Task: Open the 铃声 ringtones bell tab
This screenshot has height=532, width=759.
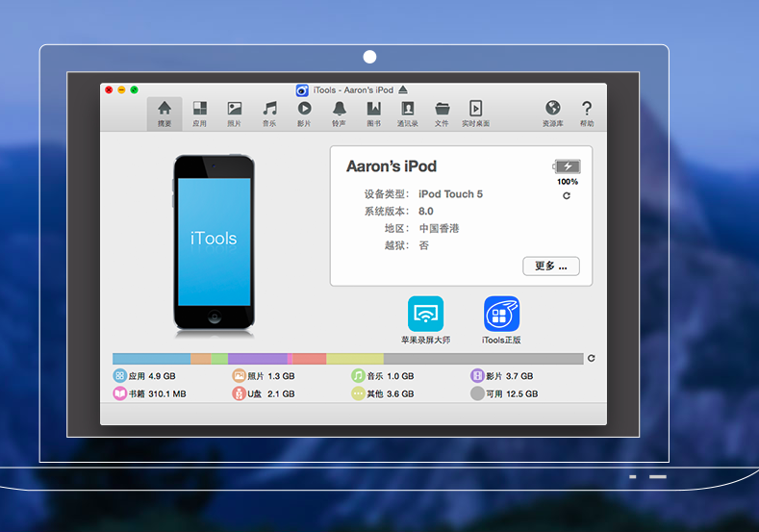Action: pyautogui.click(x=339, y=114)
